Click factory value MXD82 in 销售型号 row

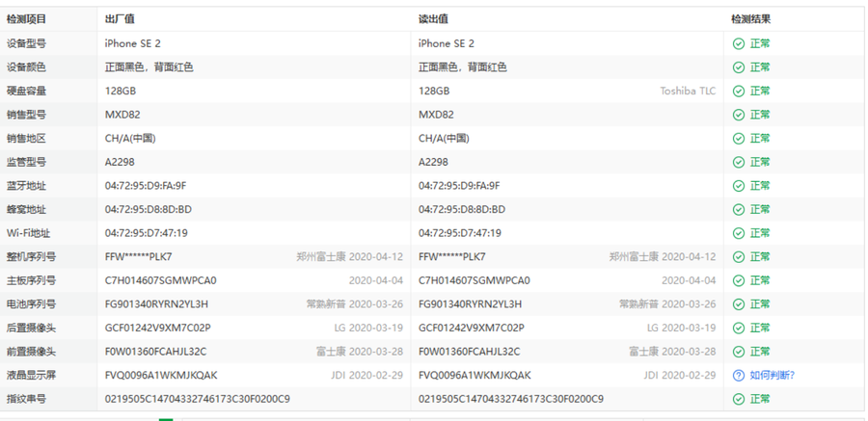tap(122, 115)
